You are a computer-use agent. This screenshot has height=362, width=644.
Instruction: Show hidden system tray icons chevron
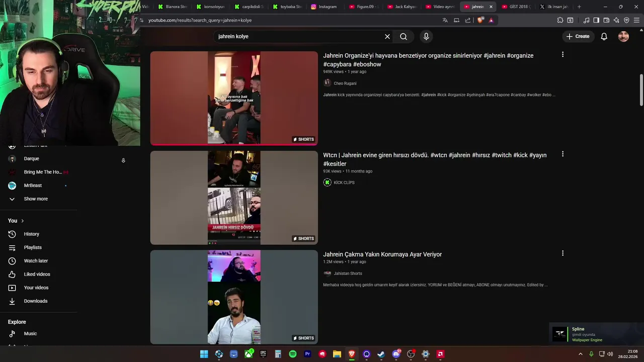[x=580, y=354]
